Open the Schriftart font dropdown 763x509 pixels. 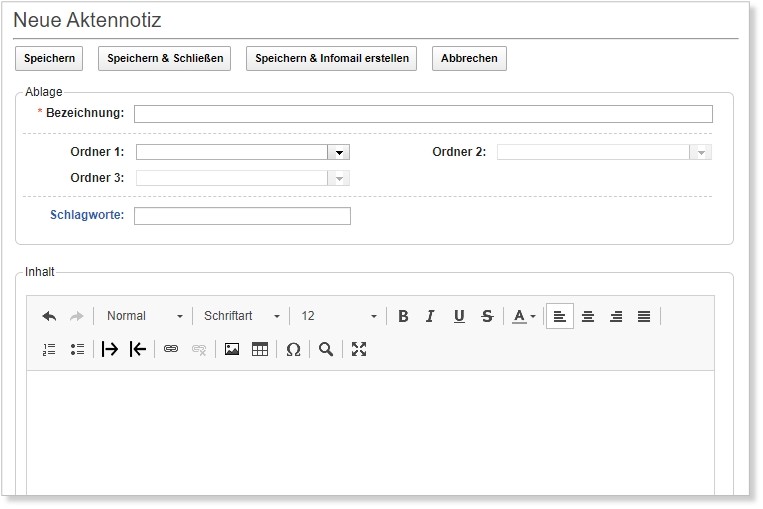tap(242, 316)
